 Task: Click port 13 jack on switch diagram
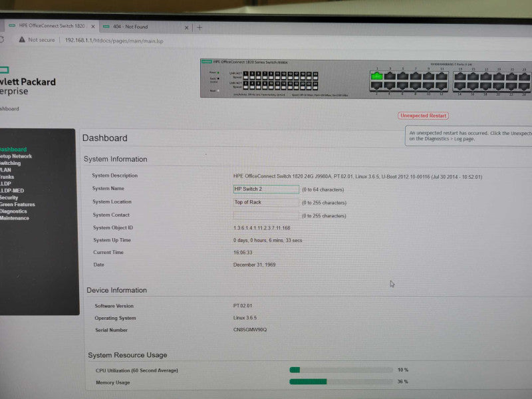(x=460, y=76)
